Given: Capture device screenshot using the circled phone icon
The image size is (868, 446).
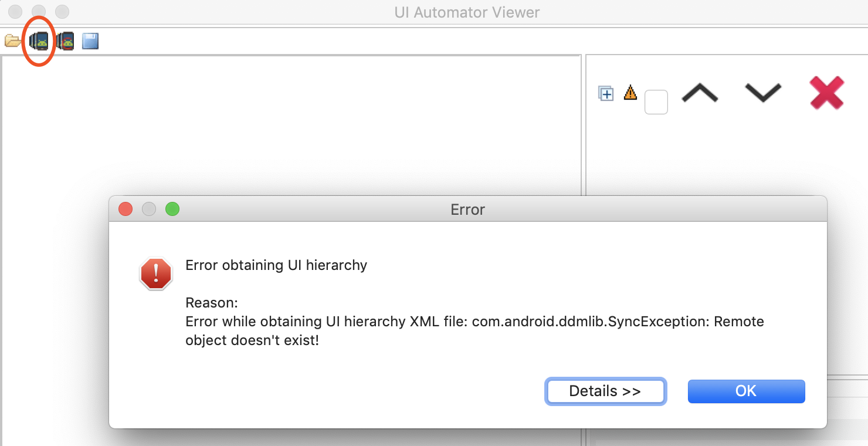Looking at the screenshot, I should pos(39,41).
